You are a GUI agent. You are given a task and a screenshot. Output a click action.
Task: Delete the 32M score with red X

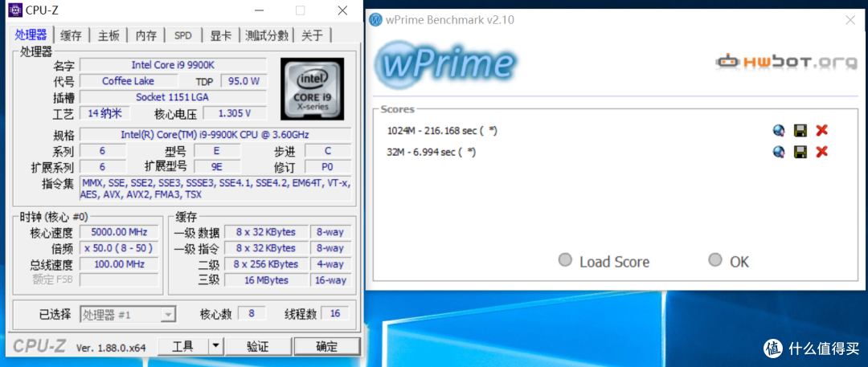click(821, 152)
